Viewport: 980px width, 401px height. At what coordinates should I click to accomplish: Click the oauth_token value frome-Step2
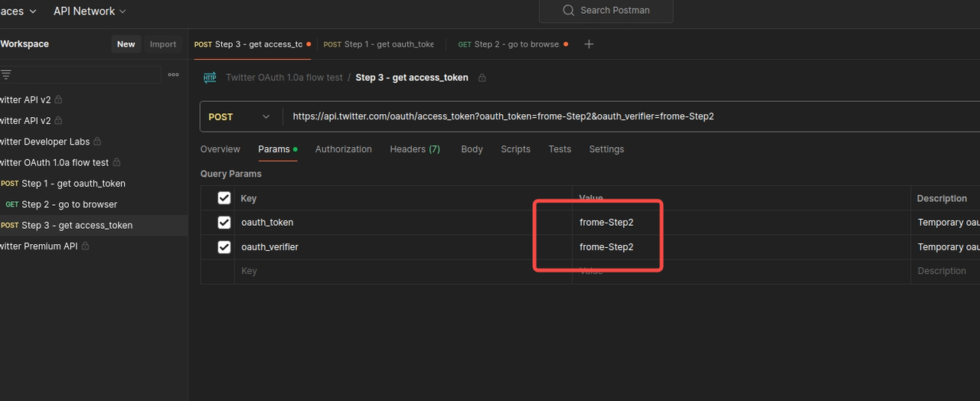[606, 223]
